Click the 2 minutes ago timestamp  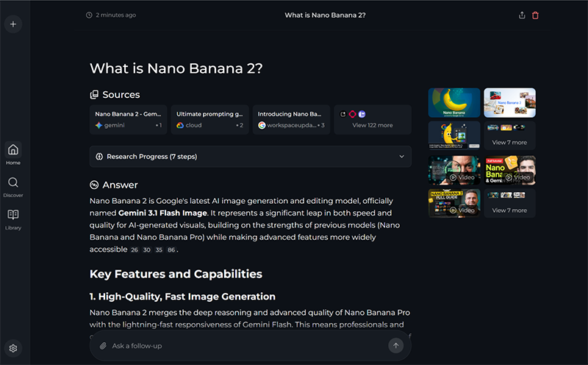click(x=116, y=15)
